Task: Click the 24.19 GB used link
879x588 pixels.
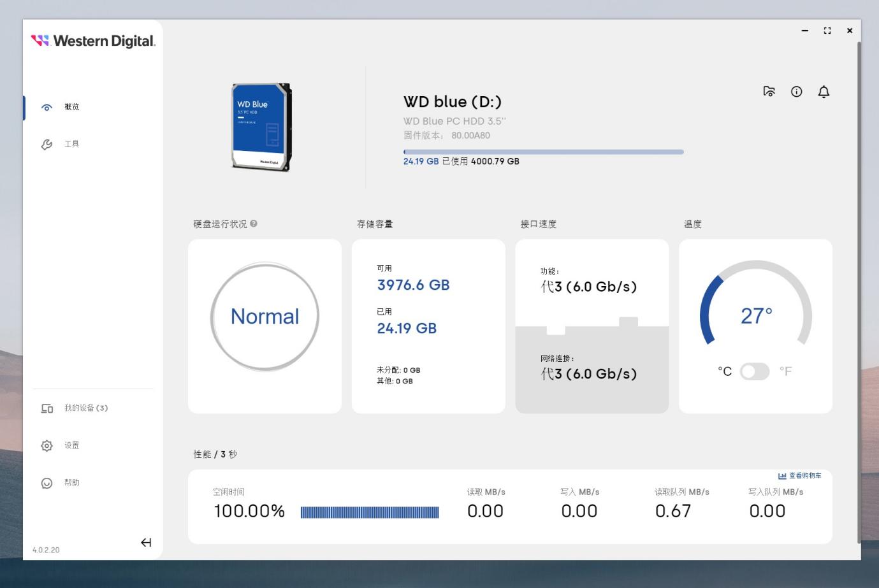Action: coord(421,162)
